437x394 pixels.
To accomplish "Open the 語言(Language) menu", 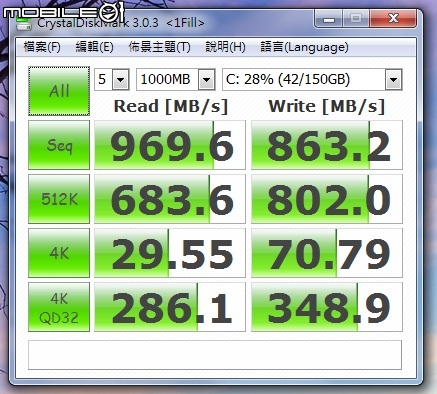I will [x=304, y=47].
